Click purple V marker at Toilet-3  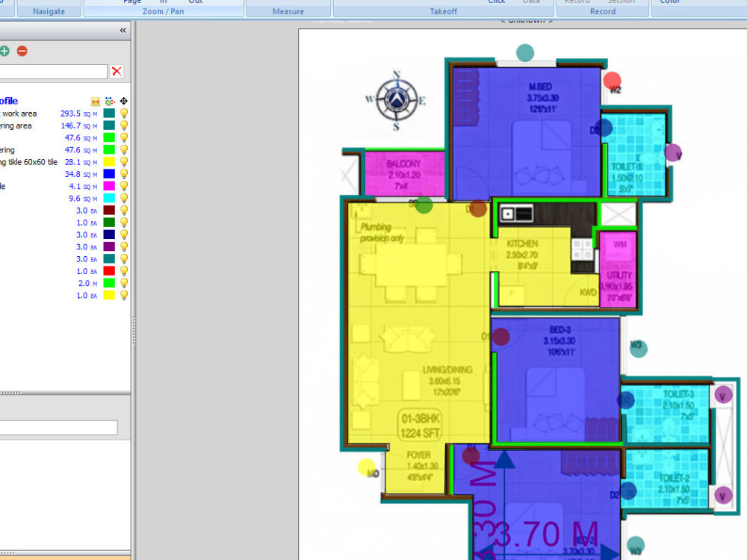tap(723, 395)
